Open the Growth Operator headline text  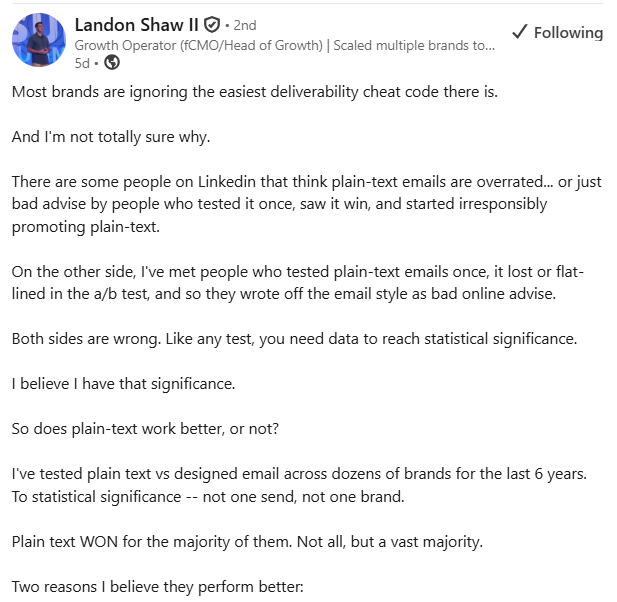(x=284, y=46)
